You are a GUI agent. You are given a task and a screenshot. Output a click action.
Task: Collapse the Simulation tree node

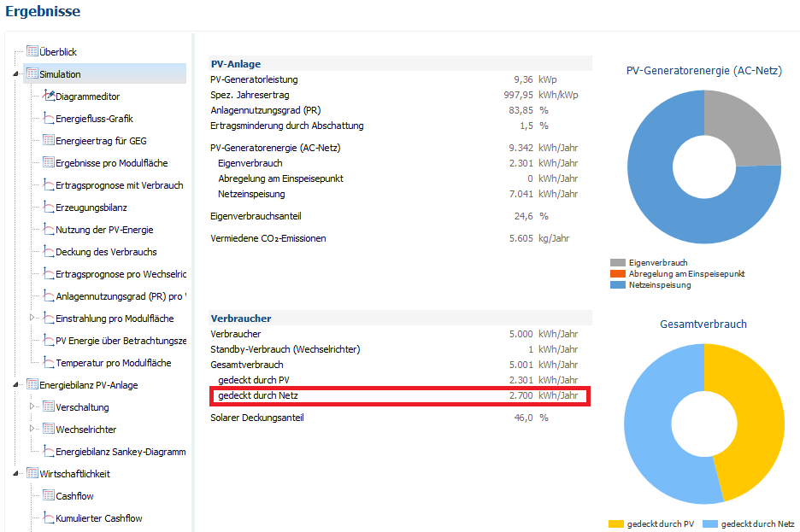coord(17,74)
